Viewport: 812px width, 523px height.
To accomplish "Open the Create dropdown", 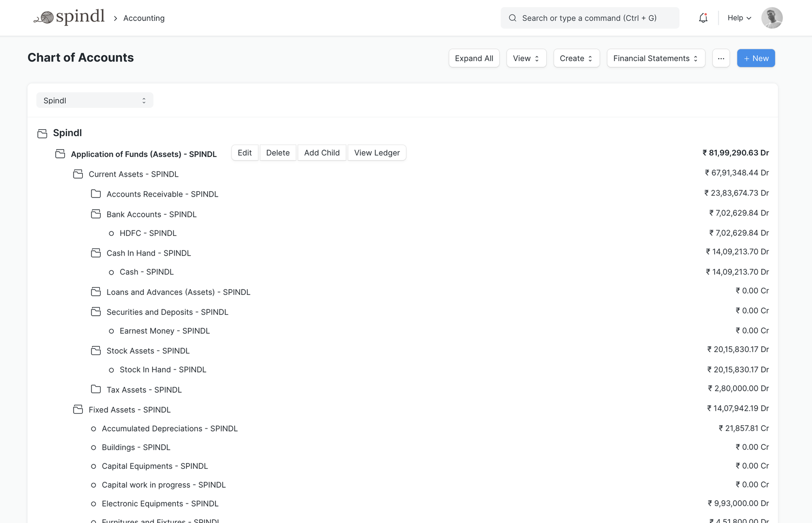I will [576, 58].
